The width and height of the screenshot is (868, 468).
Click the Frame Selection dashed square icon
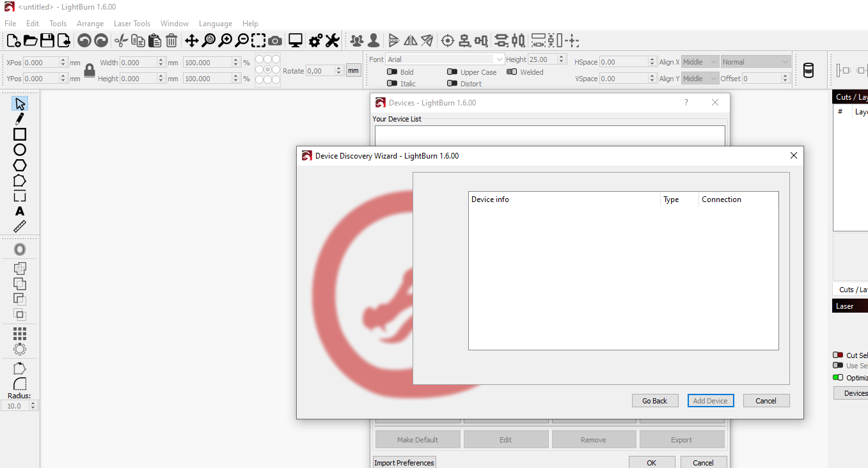click(x=258, y=41)
